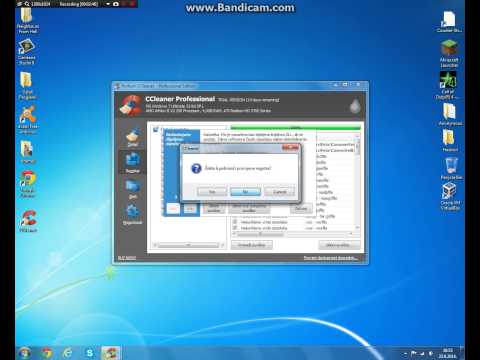Open Skype from the taskbar

[x=89, y=353]
